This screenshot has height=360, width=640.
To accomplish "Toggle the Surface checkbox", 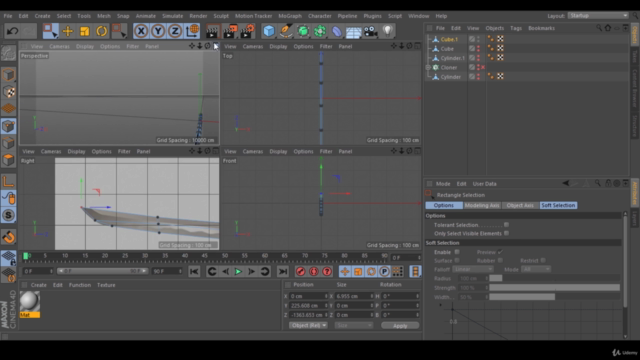I will click(x=457, y=260).
